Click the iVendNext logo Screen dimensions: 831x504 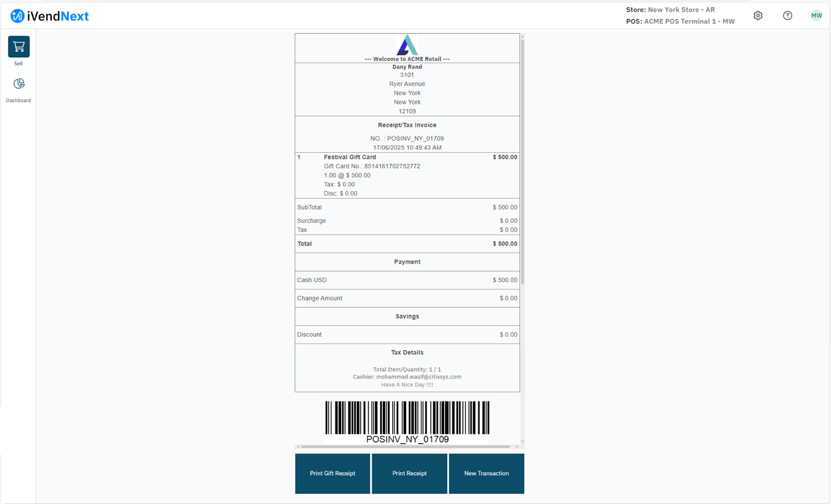[50, 16]
